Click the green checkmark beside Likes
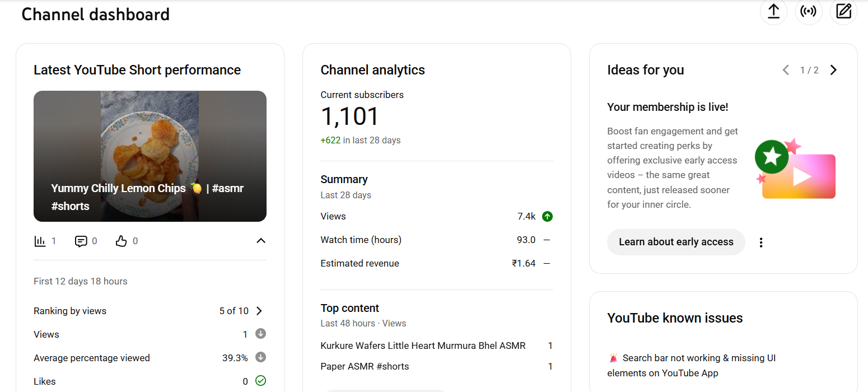Screen dimensions: 868x392 (260, 381)
